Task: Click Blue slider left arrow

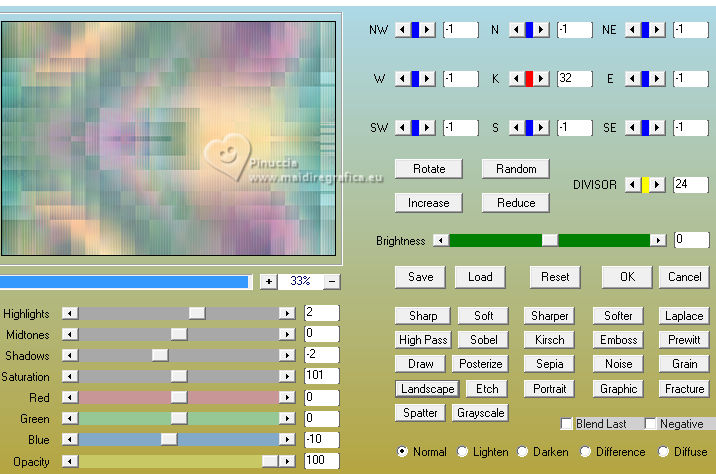Action: pos(70,439)
